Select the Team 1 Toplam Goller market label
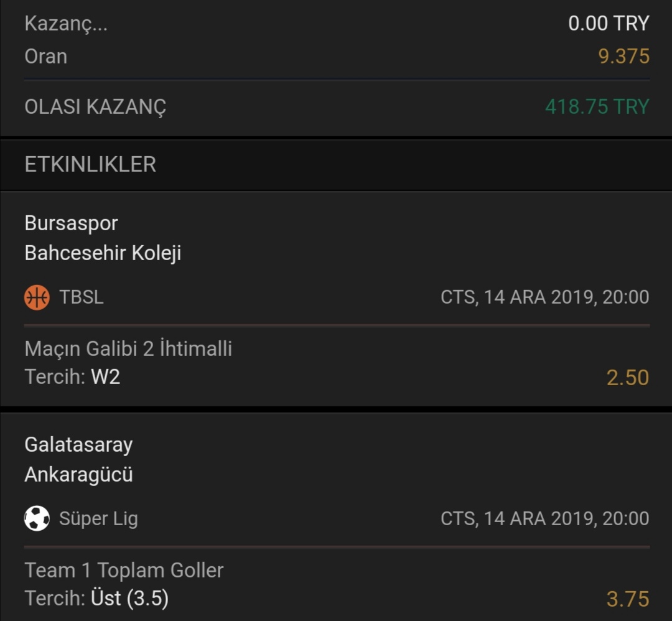672x621 pixels. [124, 570]
